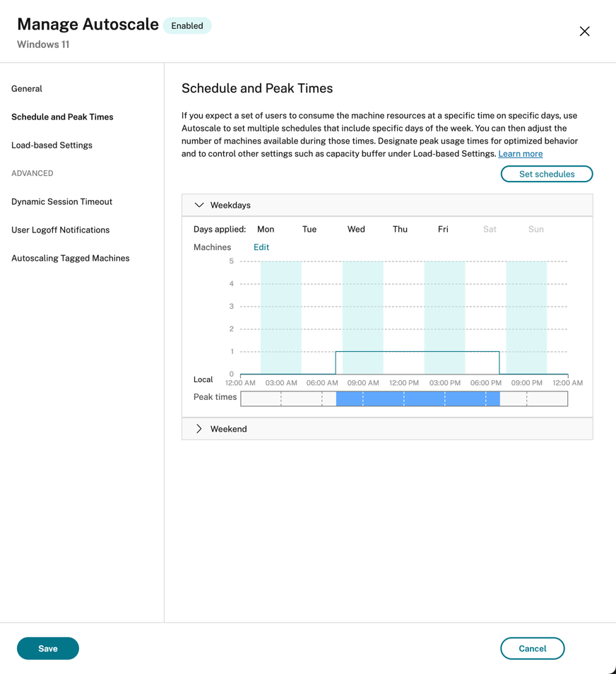
Task: Click the Peak times label
Action: click(215, 397)
